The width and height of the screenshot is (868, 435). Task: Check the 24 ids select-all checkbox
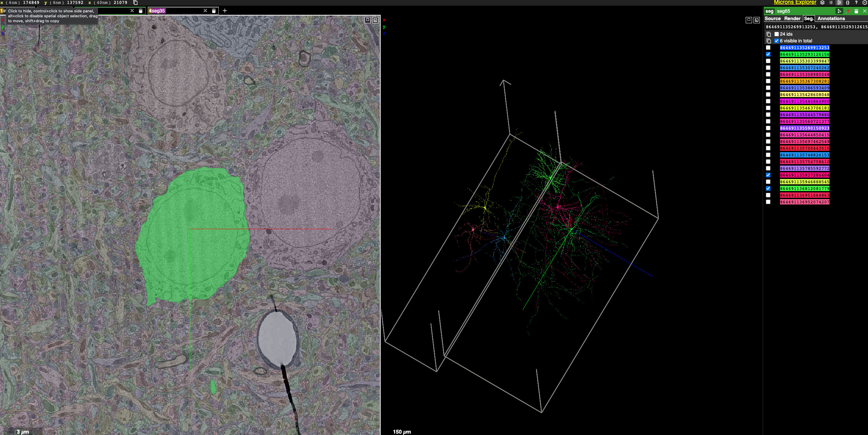pos(776,34)
